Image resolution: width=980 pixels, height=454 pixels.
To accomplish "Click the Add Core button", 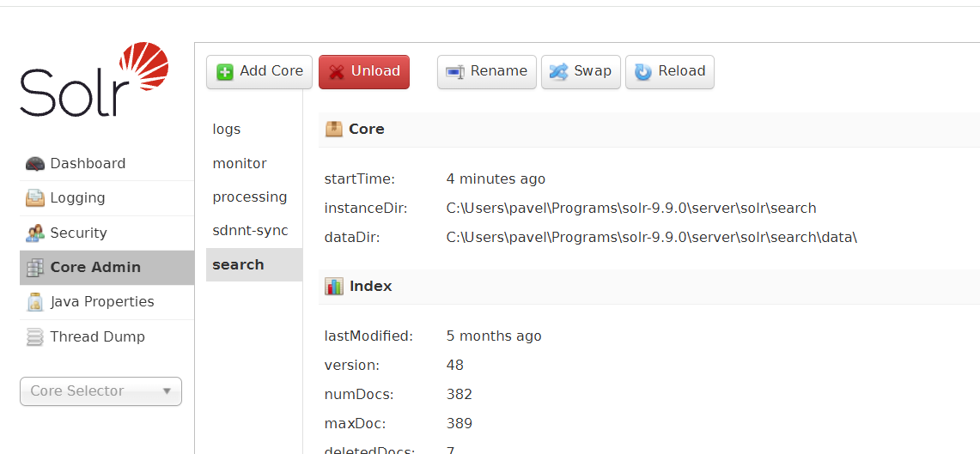I will click(259, 72).
